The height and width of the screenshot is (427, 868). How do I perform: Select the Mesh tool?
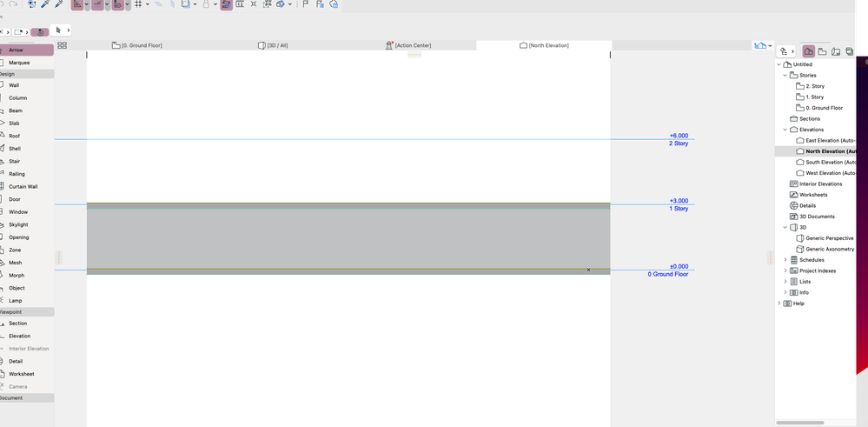(x=27, y=263)
